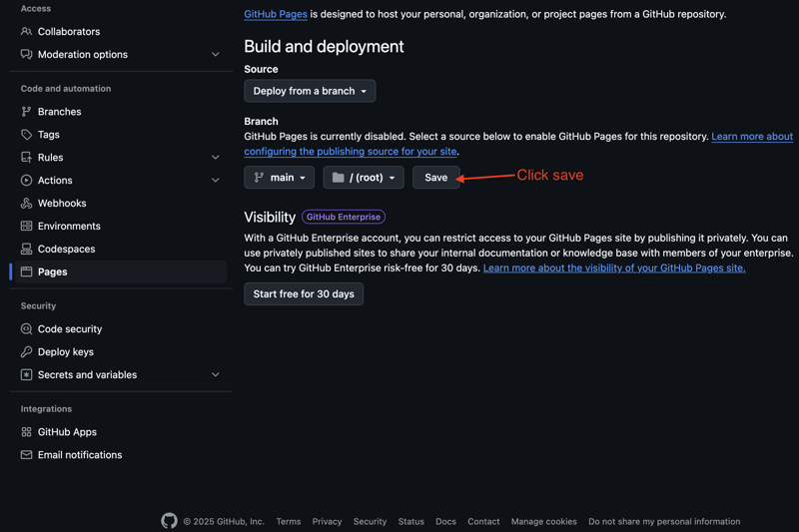Go to Branches settings
Viewport: 799px width, 532px height.
(121, 112)
